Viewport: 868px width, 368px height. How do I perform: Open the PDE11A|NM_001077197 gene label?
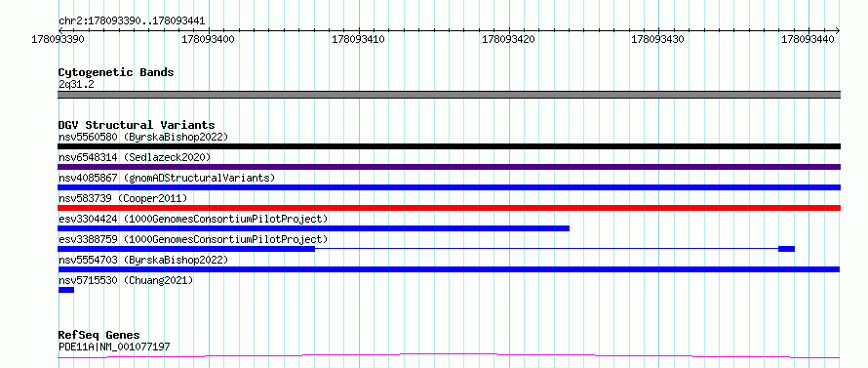click(x=114, y=347)
